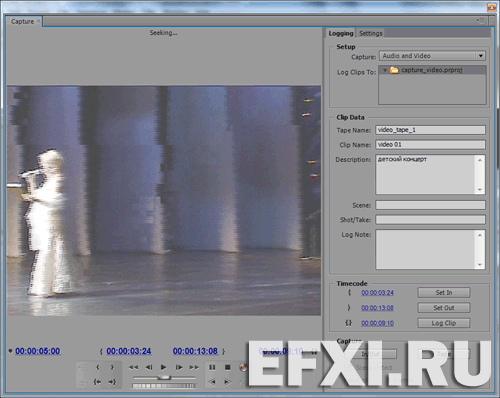Click Description scrollbar up arrow

(480, 160)
